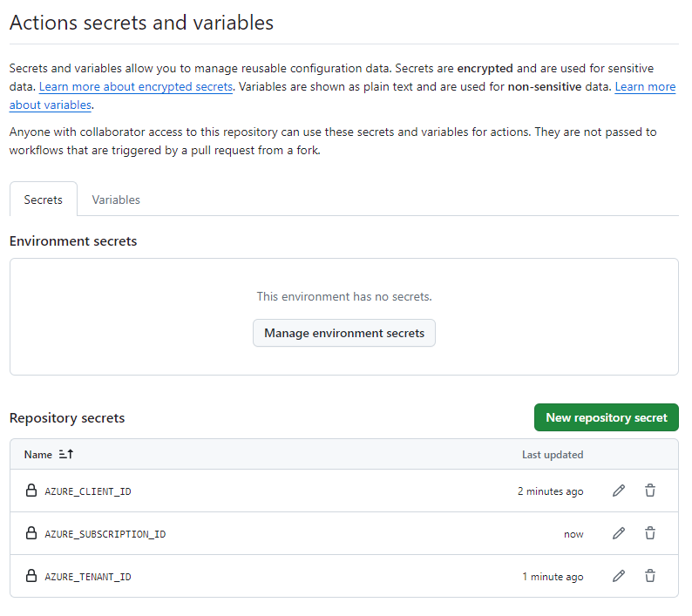Switch to the Secrets tab
Viewport: 692px width, 616px height.
tap(44, 200)
